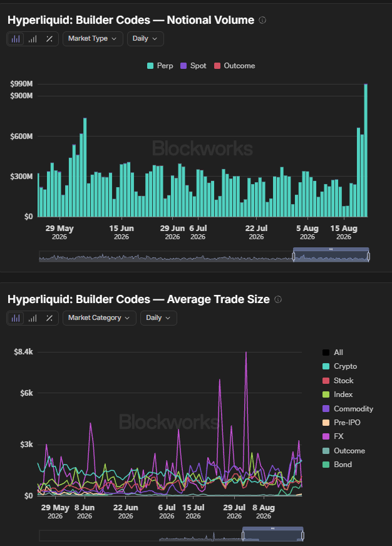392x546 pixels.
Task: Toggle Commodity series in legend
Action: [x=348, y=409]
